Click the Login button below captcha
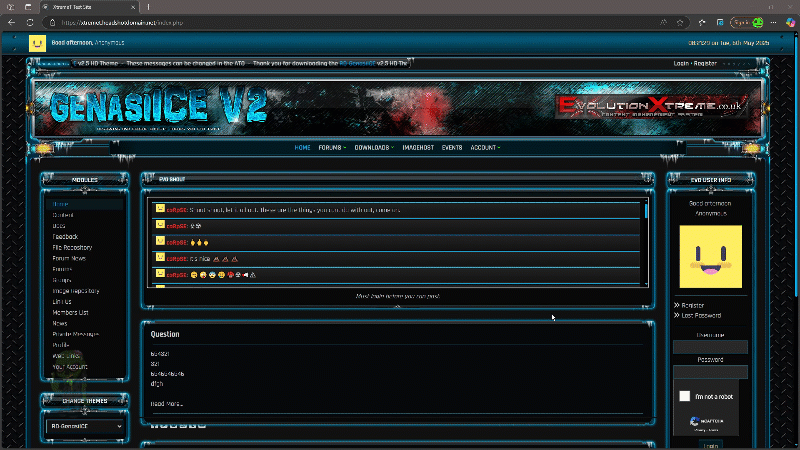 point(711,446)
